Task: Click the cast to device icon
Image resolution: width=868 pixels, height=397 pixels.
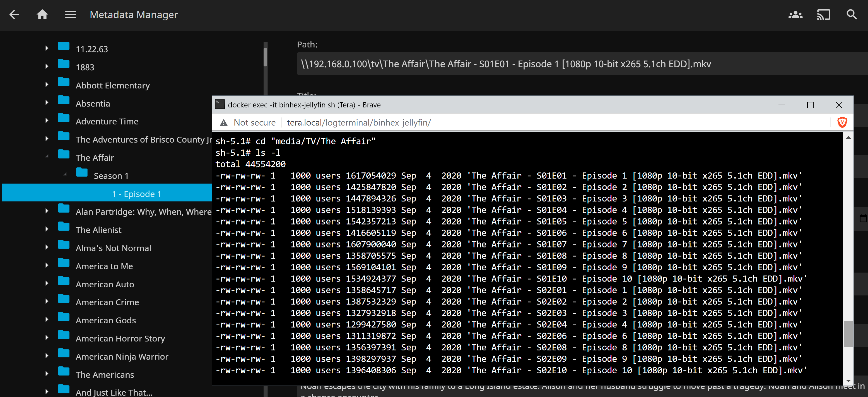Action: [823, 15]
